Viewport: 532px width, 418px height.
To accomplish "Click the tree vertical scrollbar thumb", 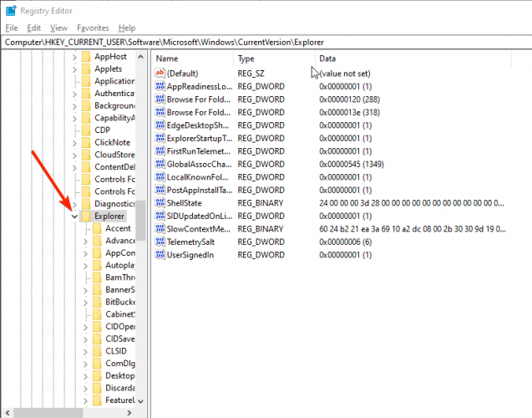I will coord(141,221).
